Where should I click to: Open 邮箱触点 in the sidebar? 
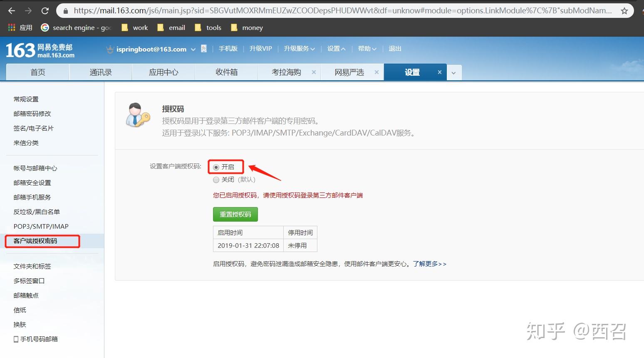26,296
